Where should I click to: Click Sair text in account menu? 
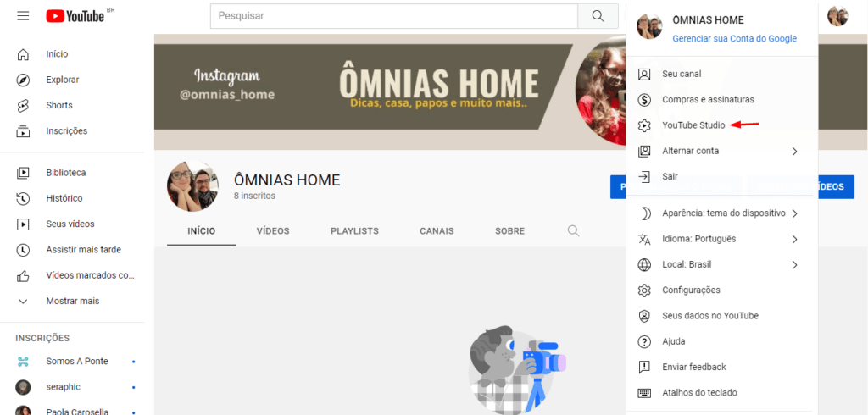(x=670, y=176)
